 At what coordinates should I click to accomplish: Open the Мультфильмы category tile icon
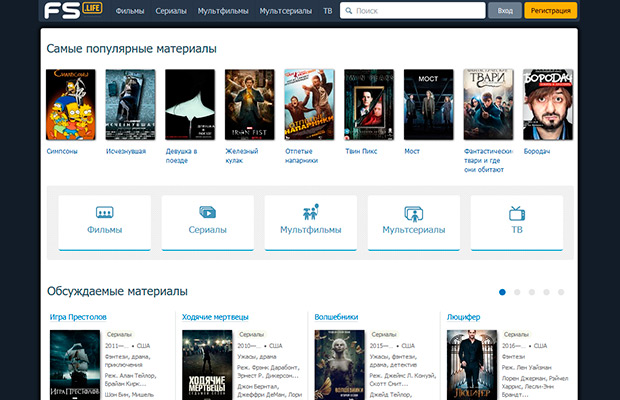click(x=310, y=213)
